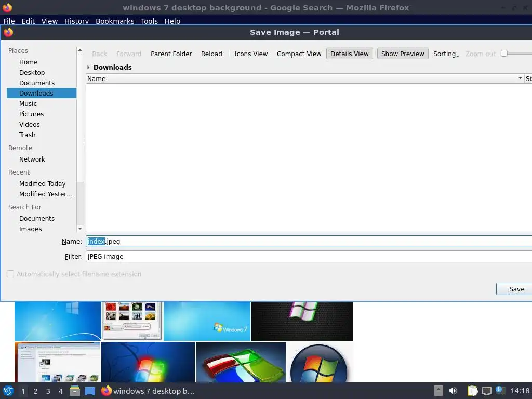
Task: Select Modified Today under Recent
Action: coord(42,183)
